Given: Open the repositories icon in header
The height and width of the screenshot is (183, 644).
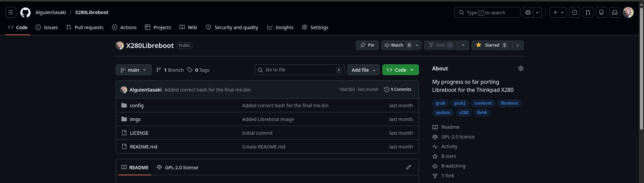Looking at the screenshot, I should 601,12.
